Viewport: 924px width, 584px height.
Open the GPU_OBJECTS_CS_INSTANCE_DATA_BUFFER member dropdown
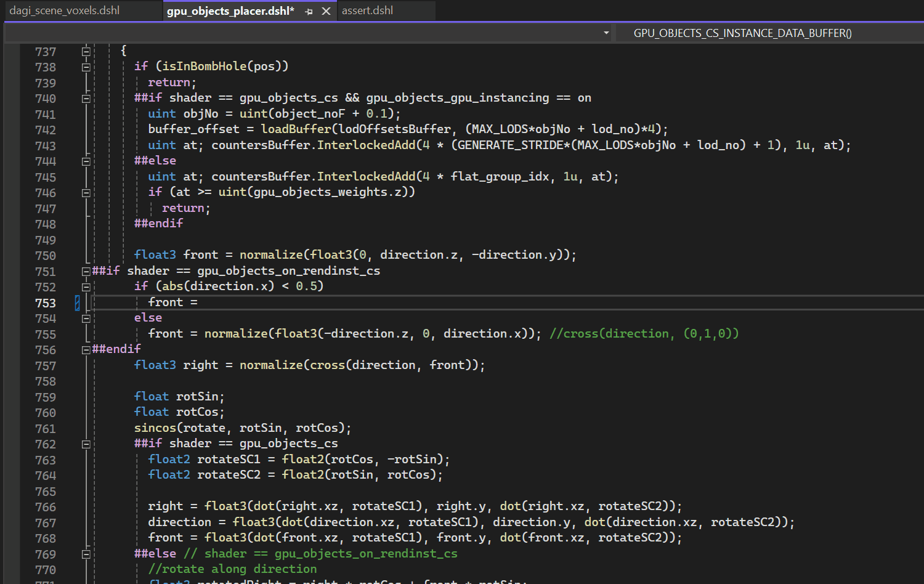point(742,33)
